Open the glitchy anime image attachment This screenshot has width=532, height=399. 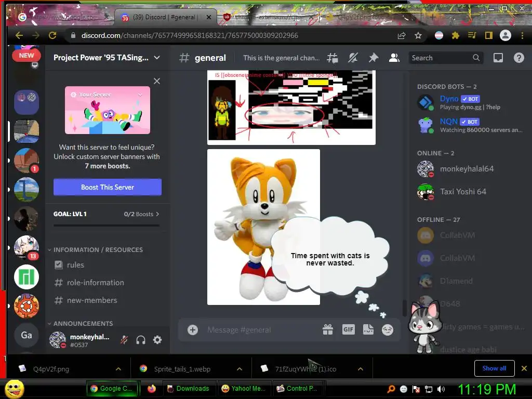[x=291, y=107]
